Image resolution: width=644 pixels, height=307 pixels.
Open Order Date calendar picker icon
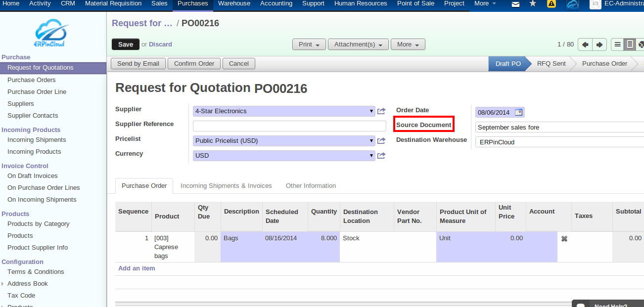[518, 112]
